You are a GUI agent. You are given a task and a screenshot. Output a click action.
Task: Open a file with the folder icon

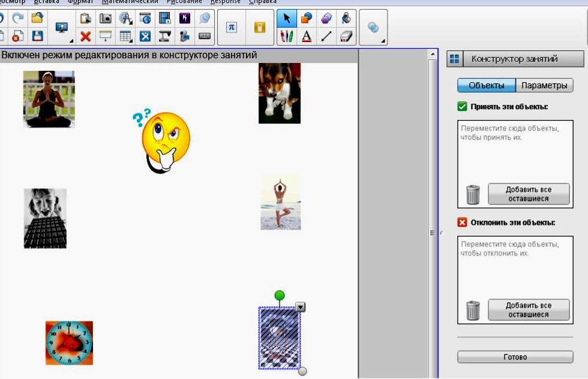(x=37, y=17)
